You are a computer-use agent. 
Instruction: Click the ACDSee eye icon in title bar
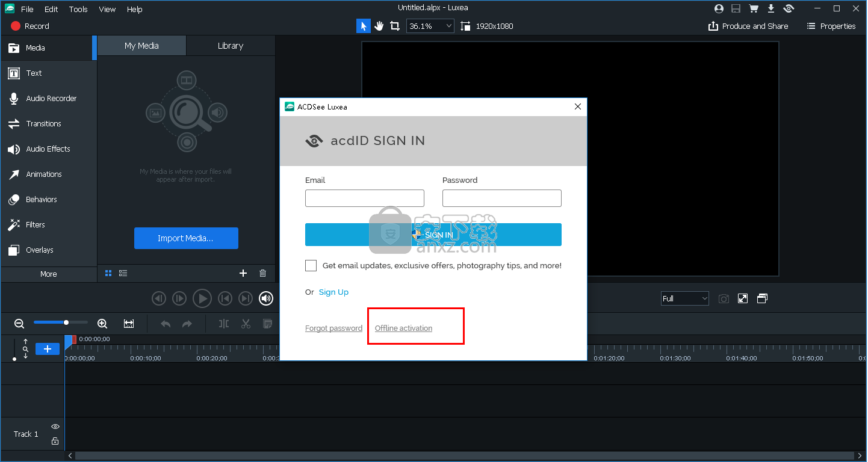[x=789, y=8]
